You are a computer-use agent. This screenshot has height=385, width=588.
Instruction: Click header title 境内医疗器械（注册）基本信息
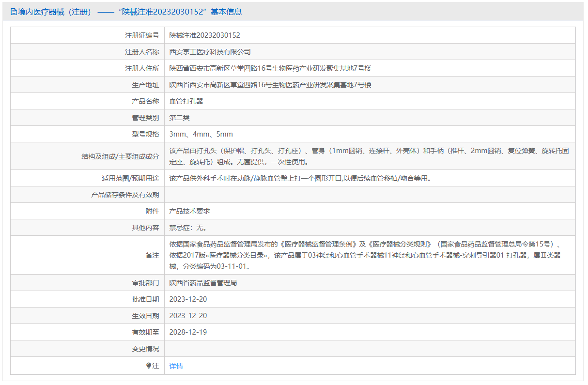[126, 12]
